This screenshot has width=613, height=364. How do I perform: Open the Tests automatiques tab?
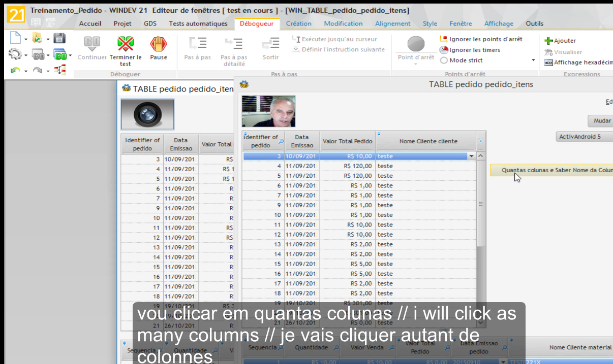[x=198, y=23]
